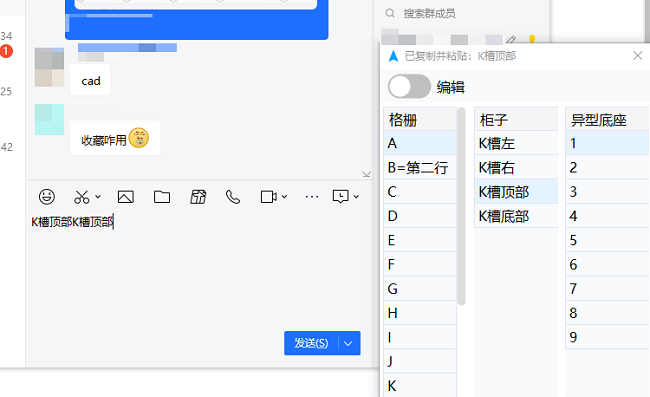Click the red unread badge showing 1
The height and width of the screenshot is (397, 650).
tap(6, 51)
